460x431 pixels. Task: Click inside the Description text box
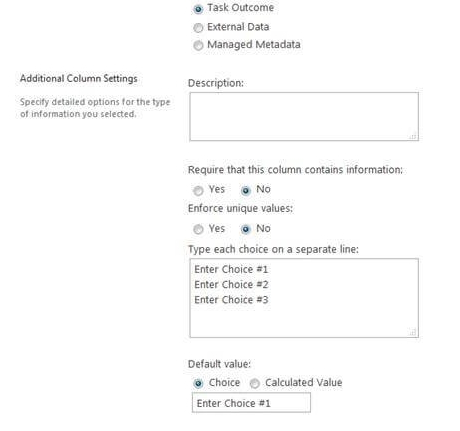(x=304, y=116)
